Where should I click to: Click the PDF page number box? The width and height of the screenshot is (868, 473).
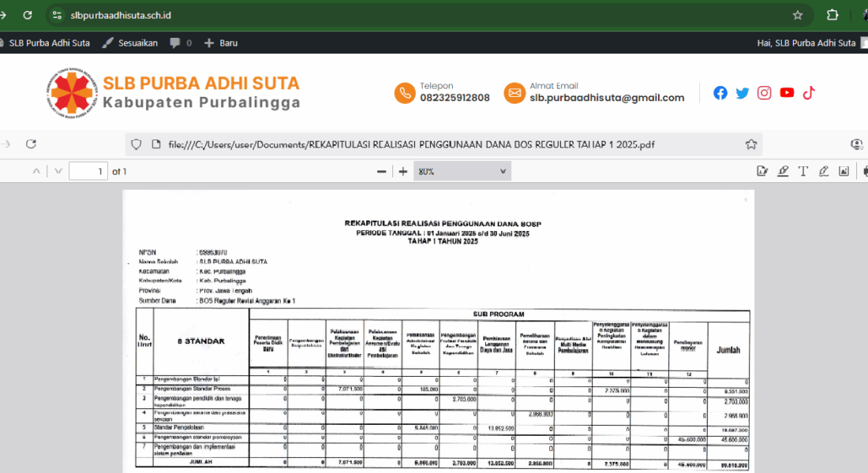point(88,172)
